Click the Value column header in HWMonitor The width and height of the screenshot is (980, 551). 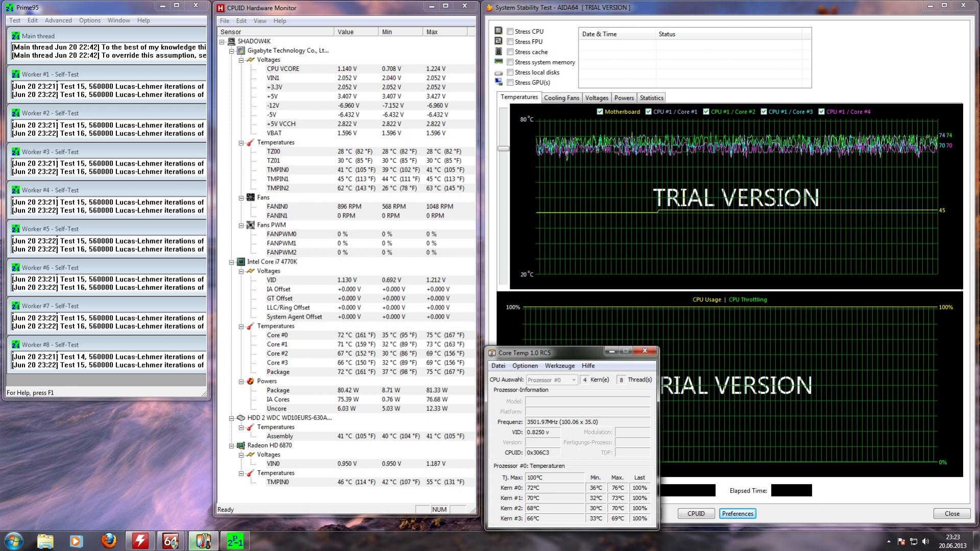point(356,32)
